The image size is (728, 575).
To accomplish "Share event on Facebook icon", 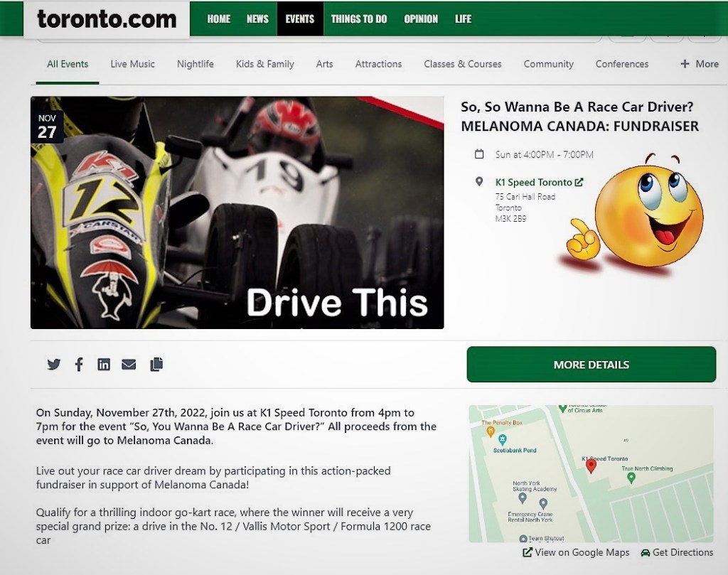I will (79, 365).
